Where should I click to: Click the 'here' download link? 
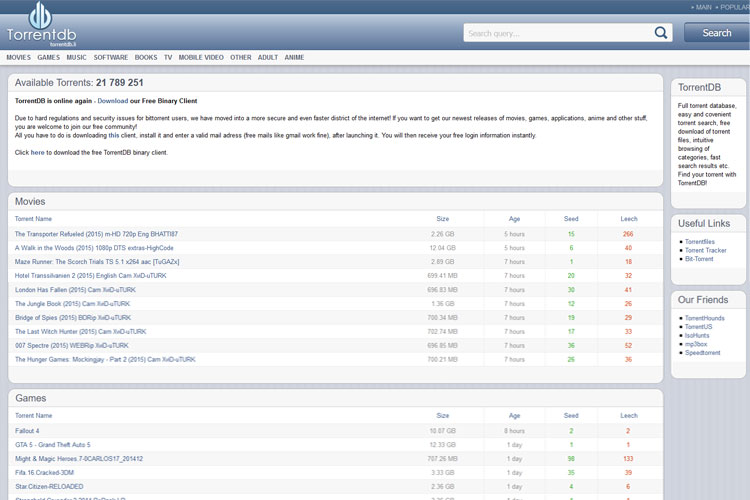point(37,153)
